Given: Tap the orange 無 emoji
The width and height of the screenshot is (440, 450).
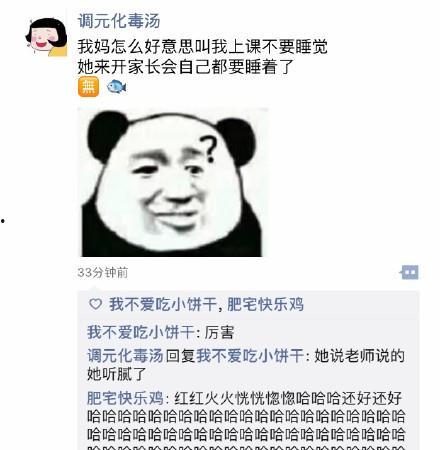Looking at the screenshot, I should tap(88, 87).
